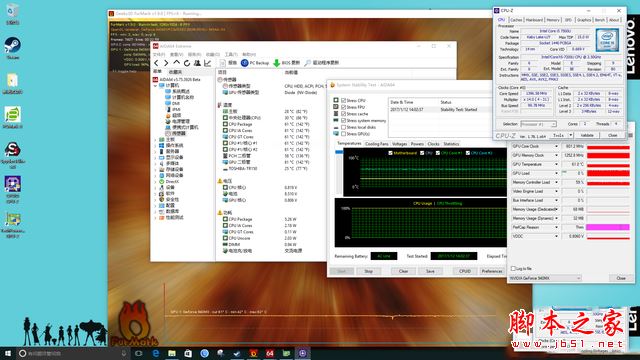Open the CPU-Z processor Selection dropdown
The width and height of the screenshot is (640, 360).
(x=538, y=124)
